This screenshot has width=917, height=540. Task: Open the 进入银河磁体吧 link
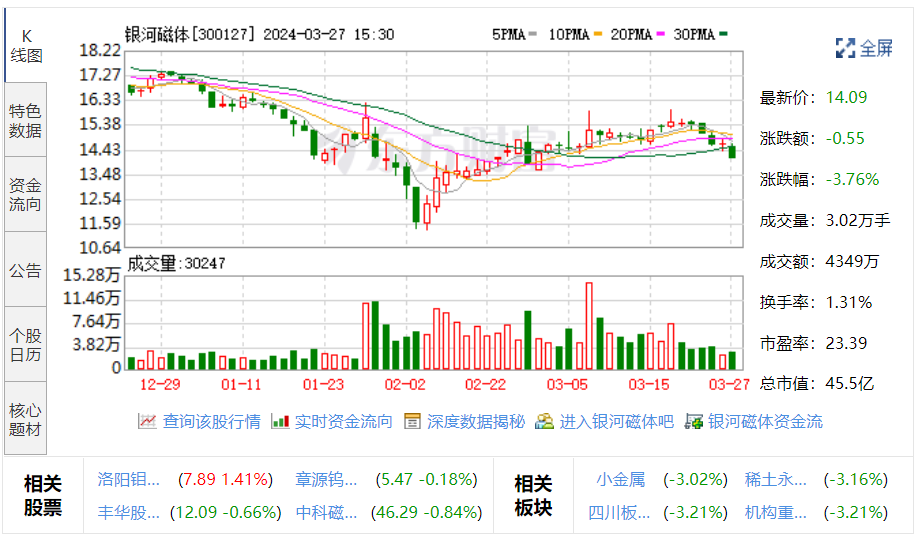[x=616, y=421]
